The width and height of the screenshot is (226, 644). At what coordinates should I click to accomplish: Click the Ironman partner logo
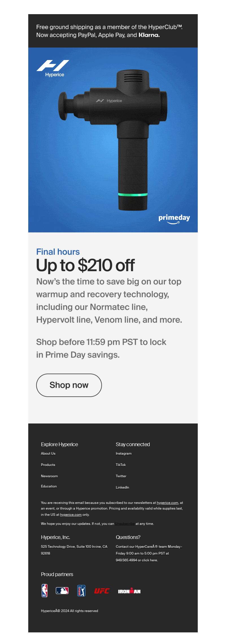click(129, 591)
